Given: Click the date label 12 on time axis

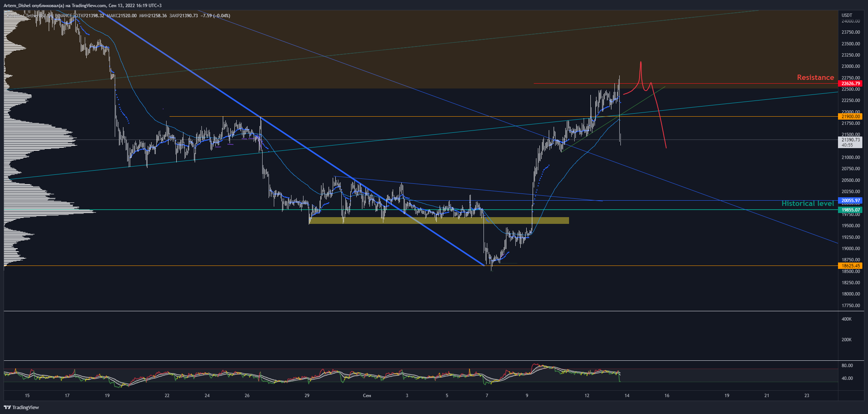Looking at the screenshot, I should pyautogui.click(x=587, y=396).
